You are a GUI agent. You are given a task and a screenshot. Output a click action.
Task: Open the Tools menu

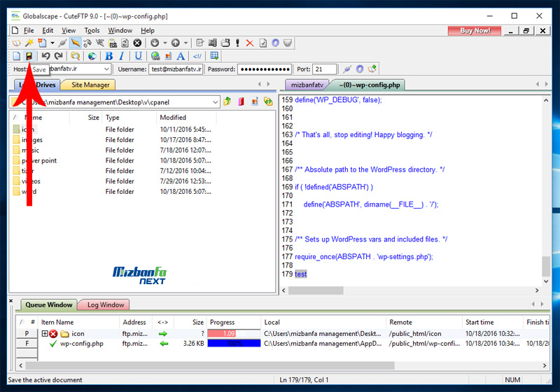(x=92, y=31)
